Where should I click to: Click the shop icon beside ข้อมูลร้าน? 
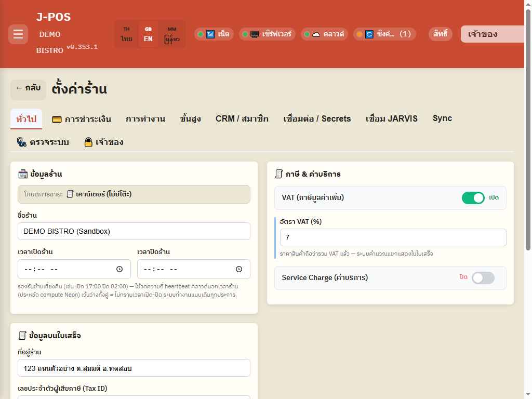click(23, 174)
